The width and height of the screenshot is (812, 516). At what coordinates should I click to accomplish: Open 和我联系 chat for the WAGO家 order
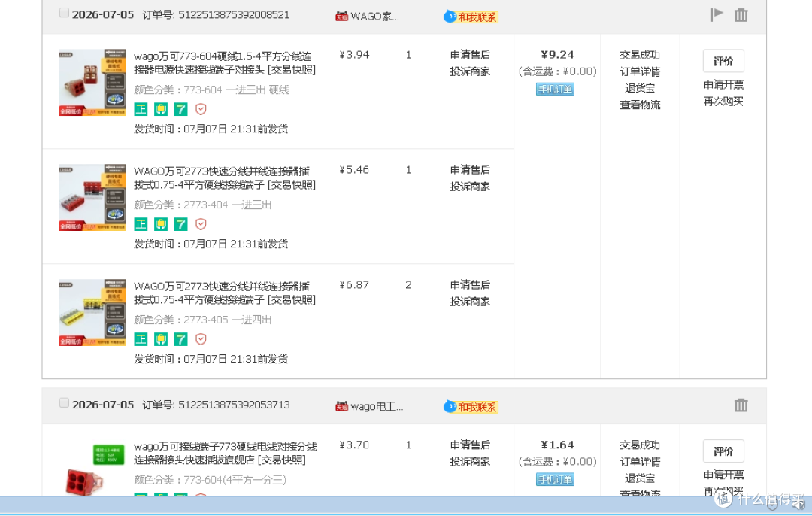(471, 17)
